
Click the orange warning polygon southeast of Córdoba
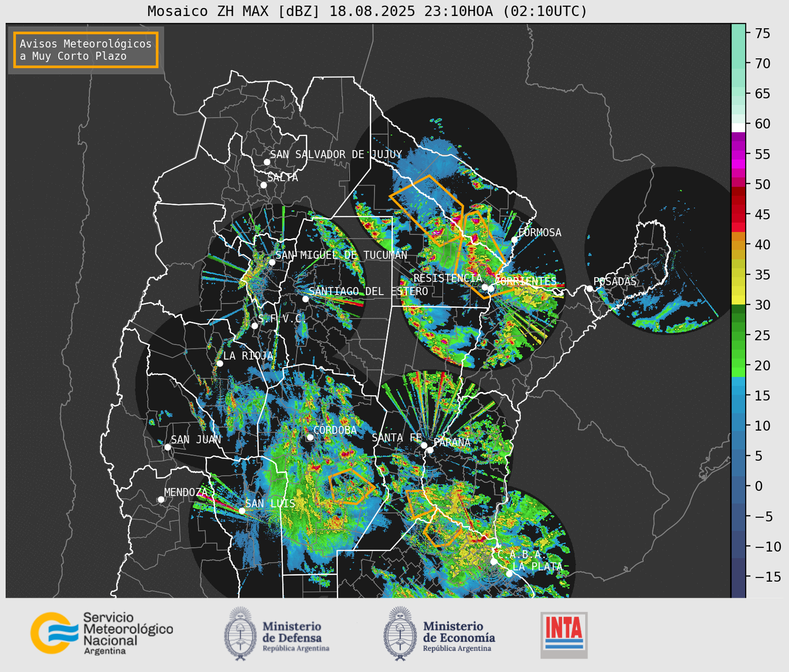[x=351, y=487]
